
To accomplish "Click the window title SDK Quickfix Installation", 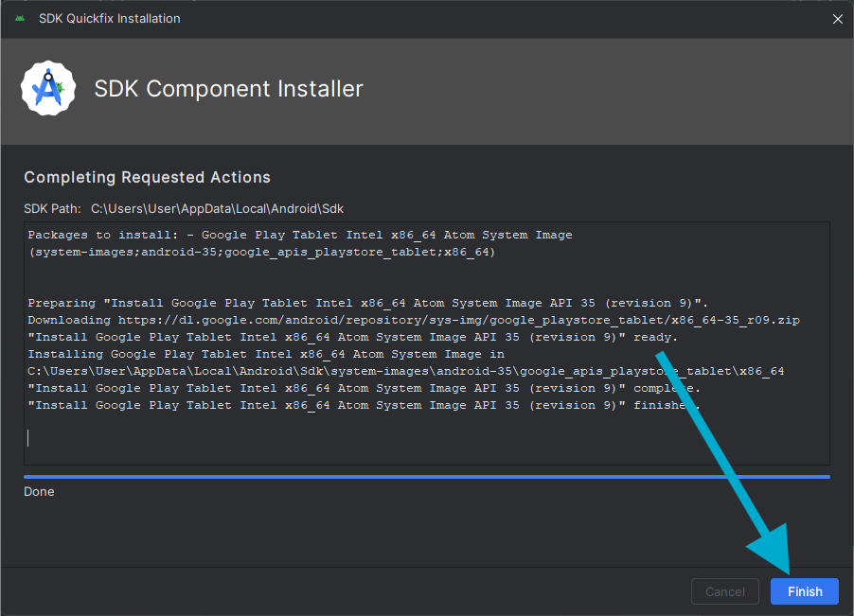I will point(109,19).
